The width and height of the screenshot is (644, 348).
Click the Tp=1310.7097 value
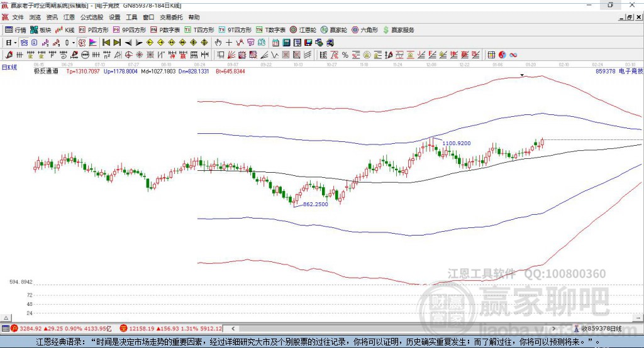tap(83, 72)
